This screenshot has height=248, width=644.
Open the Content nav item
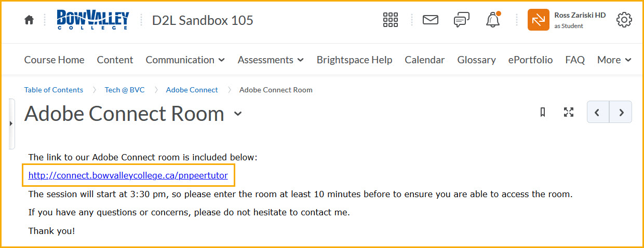(115, 60)
